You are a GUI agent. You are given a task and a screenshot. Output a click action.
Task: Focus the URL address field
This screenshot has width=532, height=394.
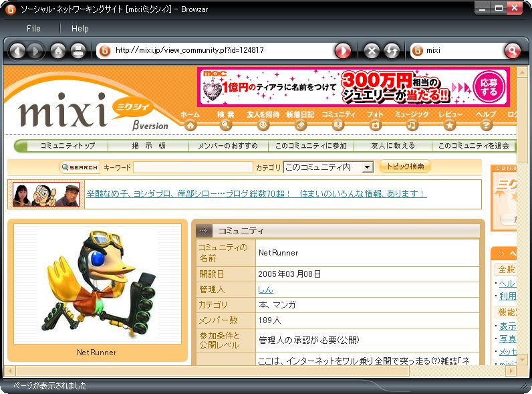pos(223,51)
